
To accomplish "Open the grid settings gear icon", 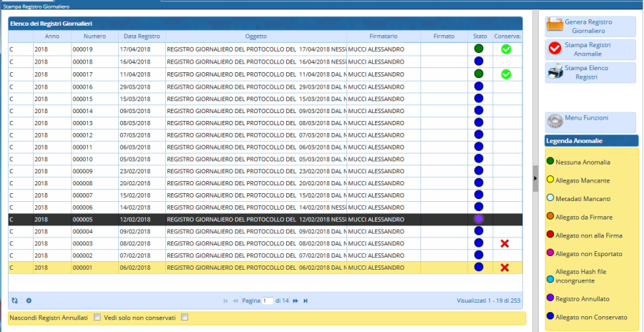I will [x=29, y=301].
